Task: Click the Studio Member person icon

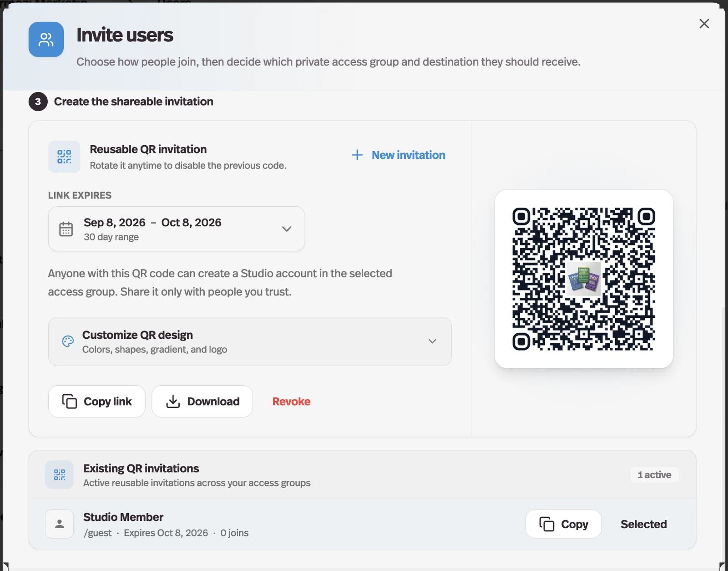Action: click(59, 524)
